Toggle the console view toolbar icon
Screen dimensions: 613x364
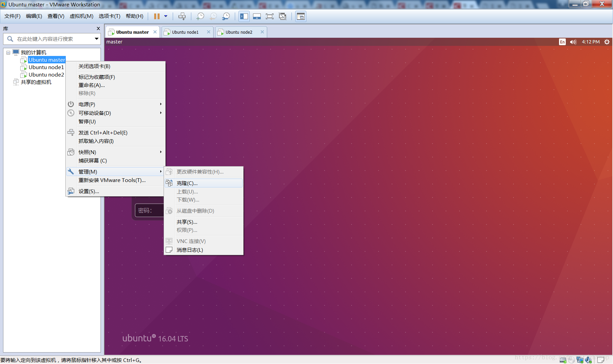[x=301, y=16]
